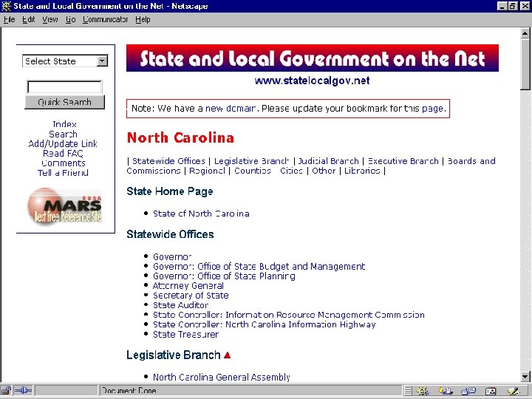This screenshot has width=532, height=399.
Task: Open the State Auditor link
Action: pos(180,305)
